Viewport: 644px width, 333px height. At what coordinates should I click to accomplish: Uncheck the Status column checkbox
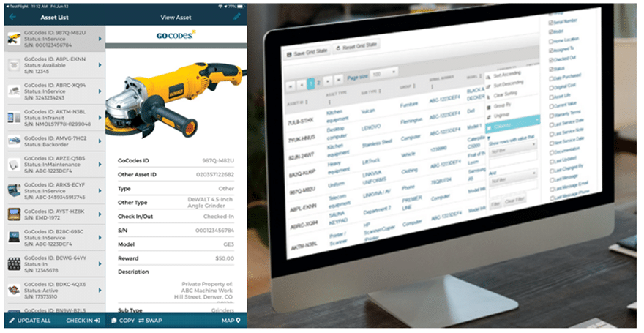tap(550, 68)
